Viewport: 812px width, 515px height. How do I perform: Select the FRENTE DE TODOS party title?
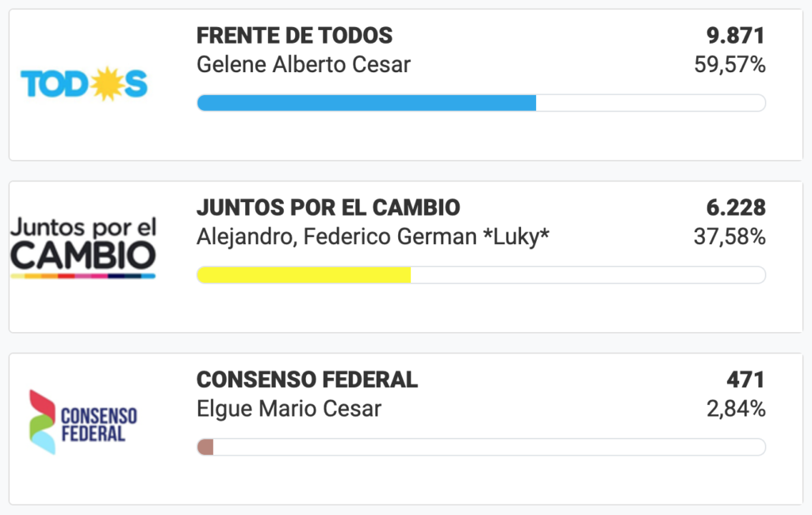click(x=294, y=36)
